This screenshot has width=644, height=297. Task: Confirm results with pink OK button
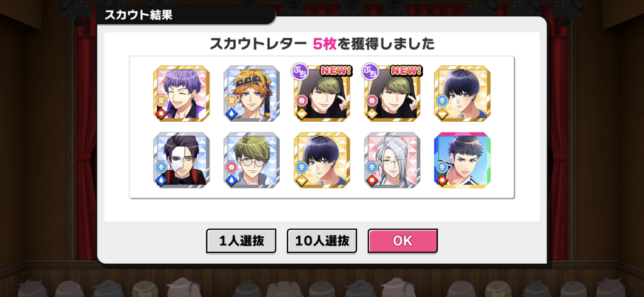point(402,240)
